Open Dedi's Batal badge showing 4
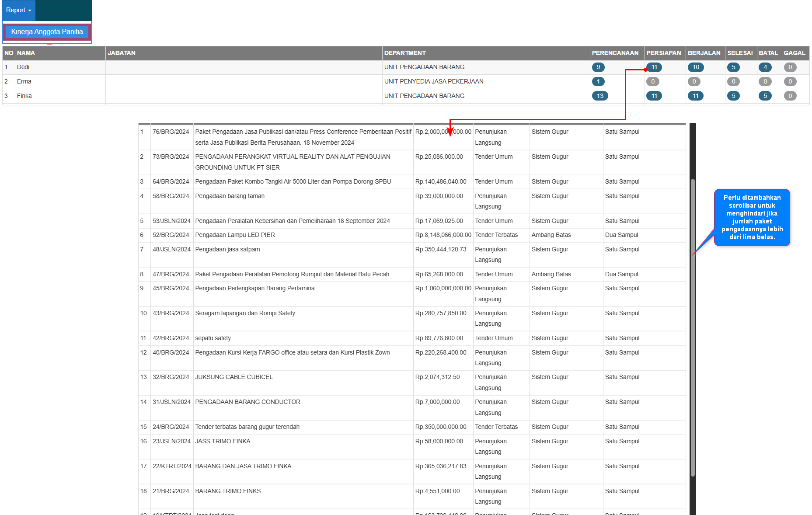The image size is (812, 515). pos(765,67)
